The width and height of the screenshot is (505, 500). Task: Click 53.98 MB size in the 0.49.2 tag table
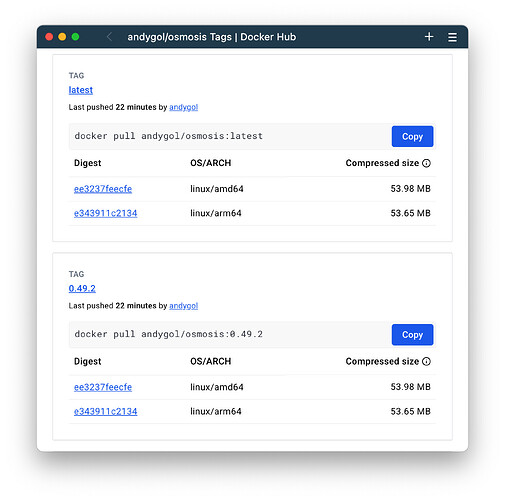point(410,387)
